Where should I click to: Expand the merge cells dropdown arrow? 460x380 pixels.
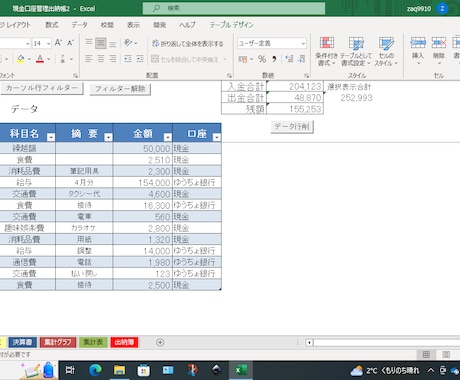225,59
